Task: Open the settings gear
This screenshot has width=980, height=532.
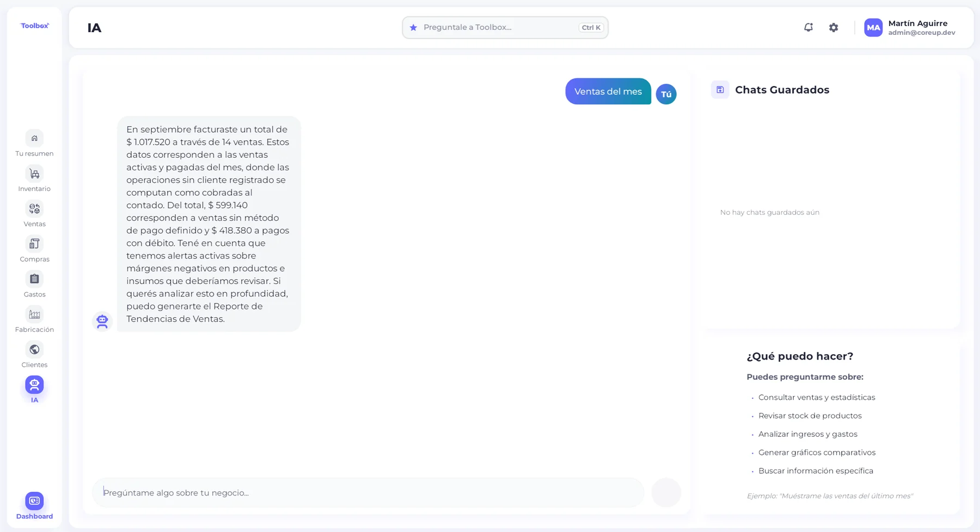Action: pyautogui.click(x=834, y=27)
